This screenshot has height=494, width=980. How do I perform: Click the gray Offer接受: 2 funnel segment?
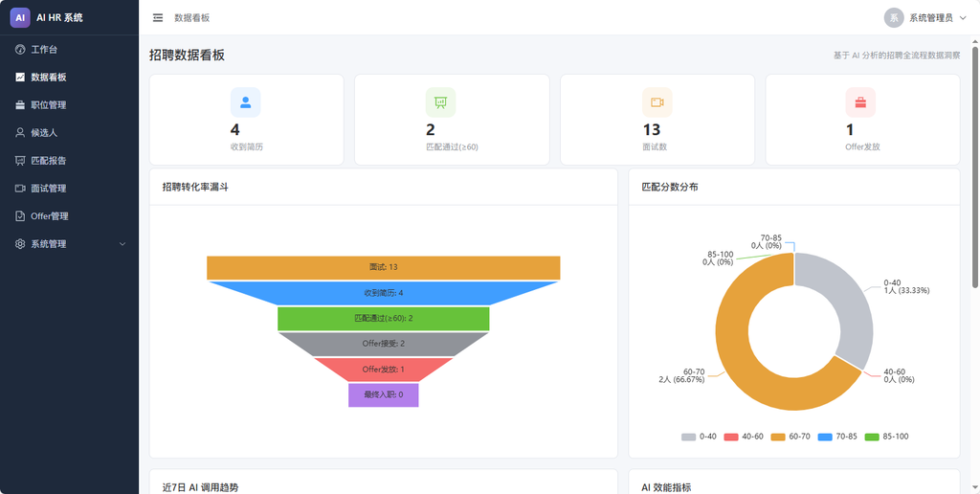(383, 344)
